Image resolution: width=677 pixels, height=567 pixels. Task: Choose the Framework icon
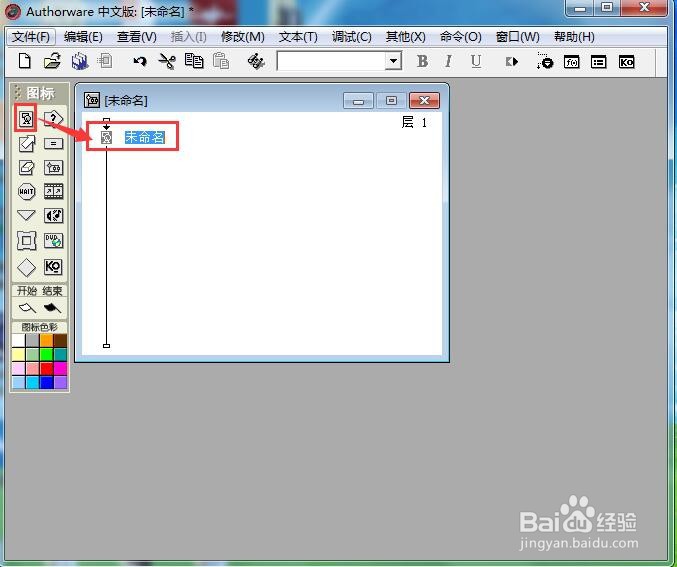[x=26, y=241]
